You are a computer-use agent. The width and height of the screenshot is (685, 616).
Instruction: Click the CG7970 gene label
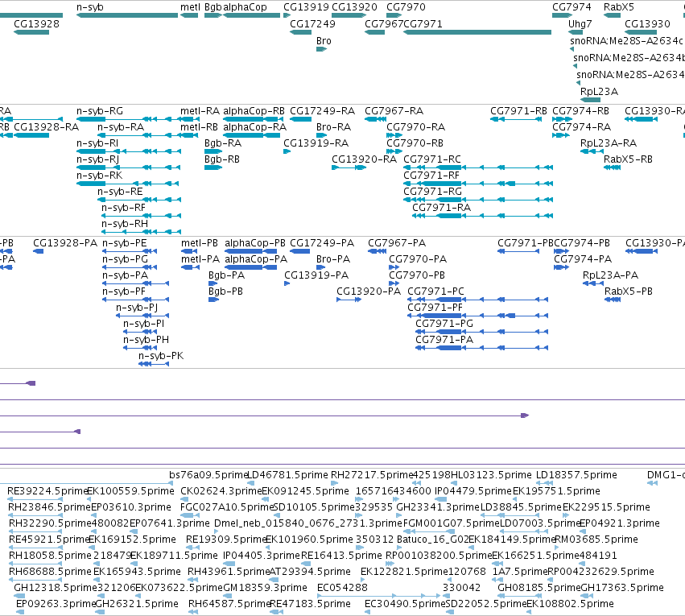coord(406,7)
